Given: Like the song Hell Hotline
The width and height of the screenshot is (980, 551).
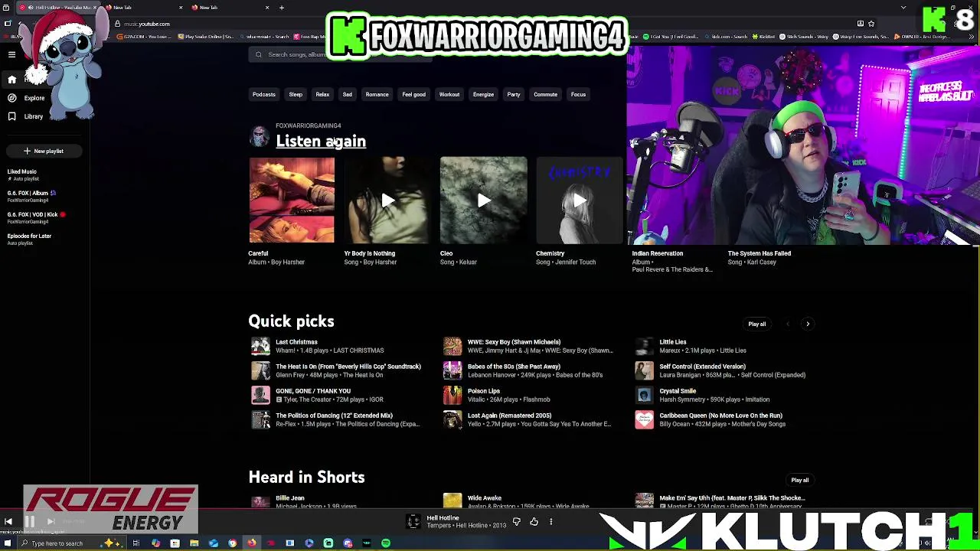Looking at the screenshot, I should 534,522.
